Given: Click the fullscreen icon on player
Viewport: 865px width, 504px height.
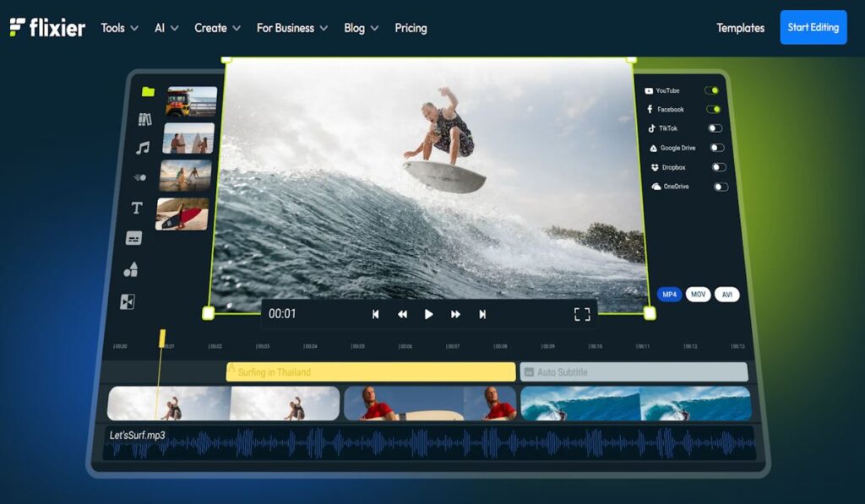Looking at the screenshot, I should point(581,314).
